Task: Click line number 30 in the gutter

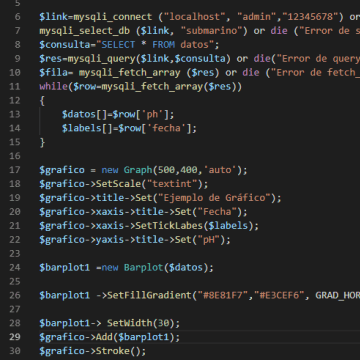Action: (x=14, y=351)
